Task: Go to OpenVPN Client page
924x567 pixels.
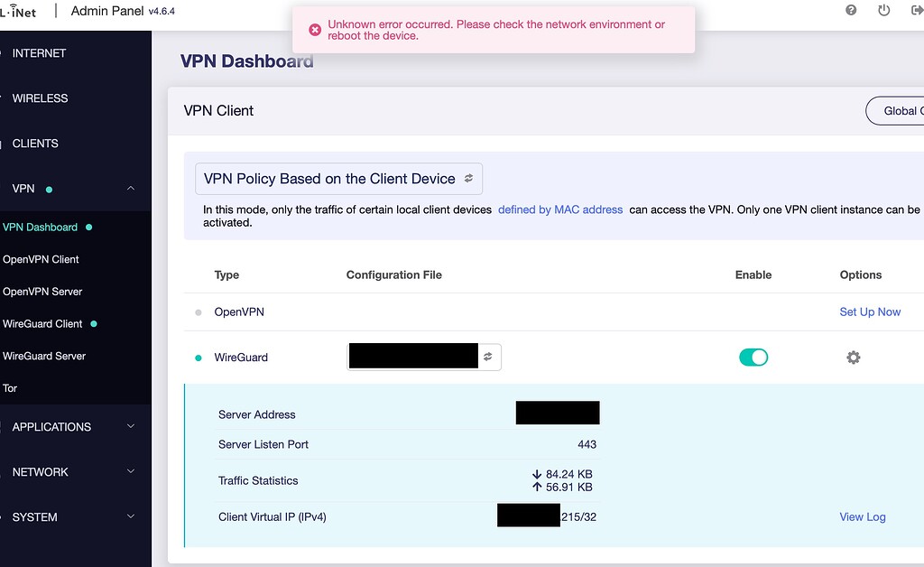Action: pyautogui.click(x=41, y=259)
